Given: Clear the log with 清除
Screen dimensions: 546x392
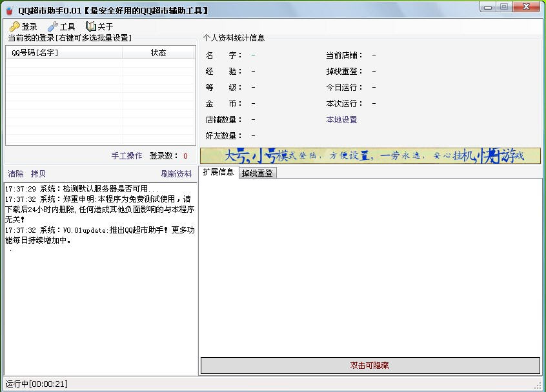Looking at the screenshot, I should click(x=15, y=174).
